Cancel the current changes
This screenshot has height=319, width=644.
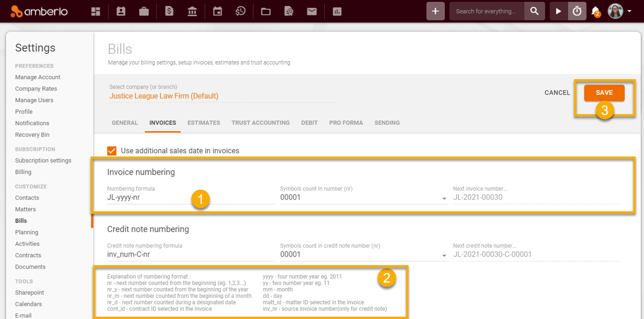click(556, 93)
